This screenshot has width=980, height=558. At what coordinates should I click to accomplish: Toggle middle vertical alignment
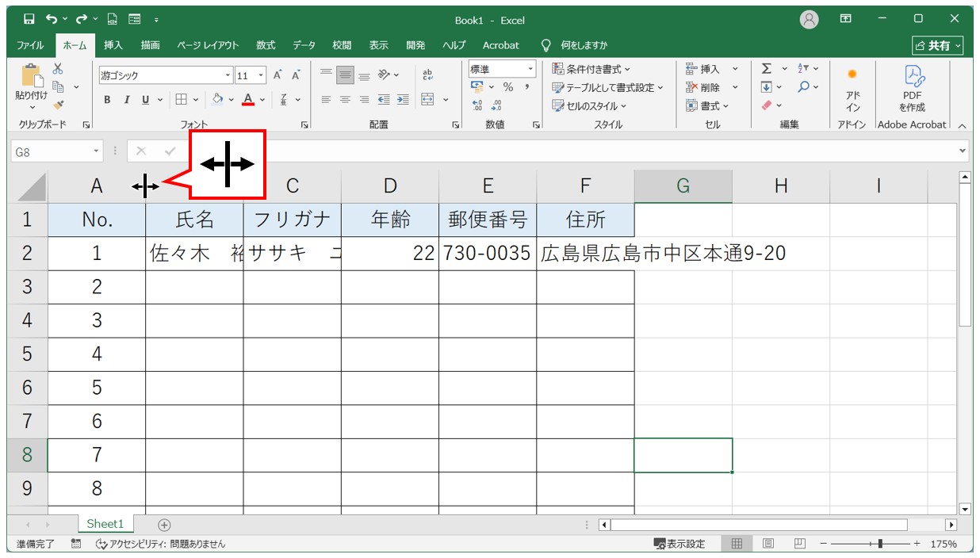click(345, 75)
